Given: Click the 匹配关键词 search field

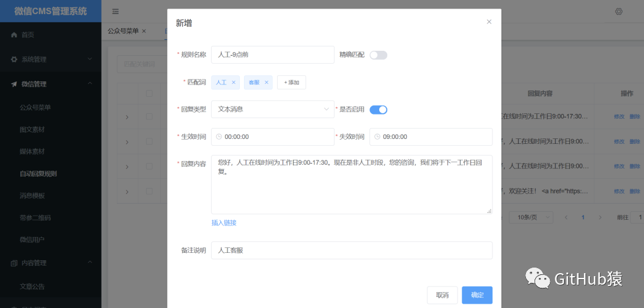Looking at the screenshot, I should (x=142, y=64).
